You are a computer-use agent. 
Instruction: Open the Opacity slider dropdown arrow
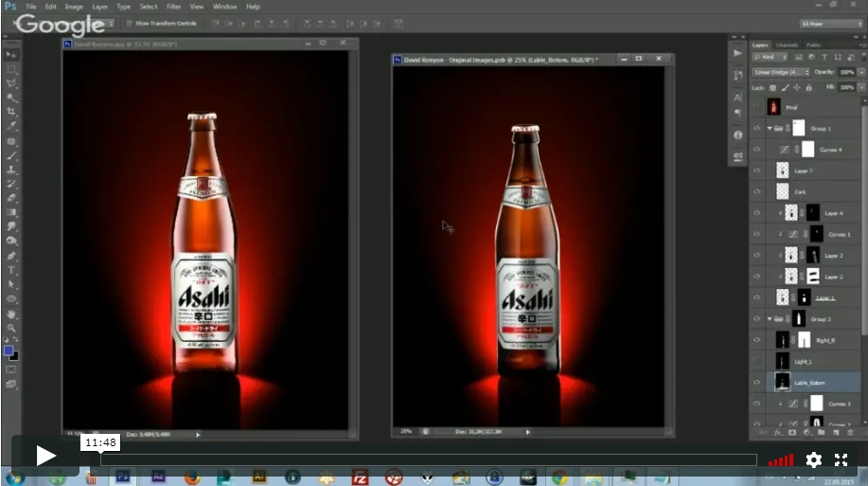[861, 72]
